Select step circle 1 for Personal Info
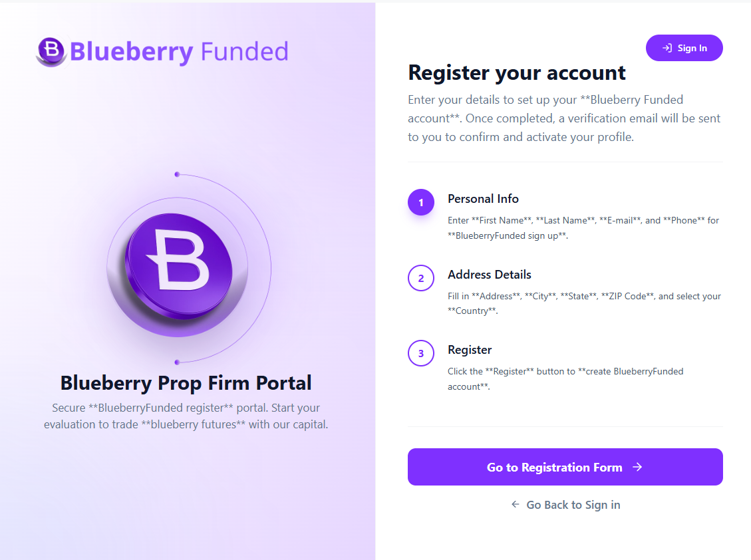The image size is (751, 560). [x=420, y=202]
